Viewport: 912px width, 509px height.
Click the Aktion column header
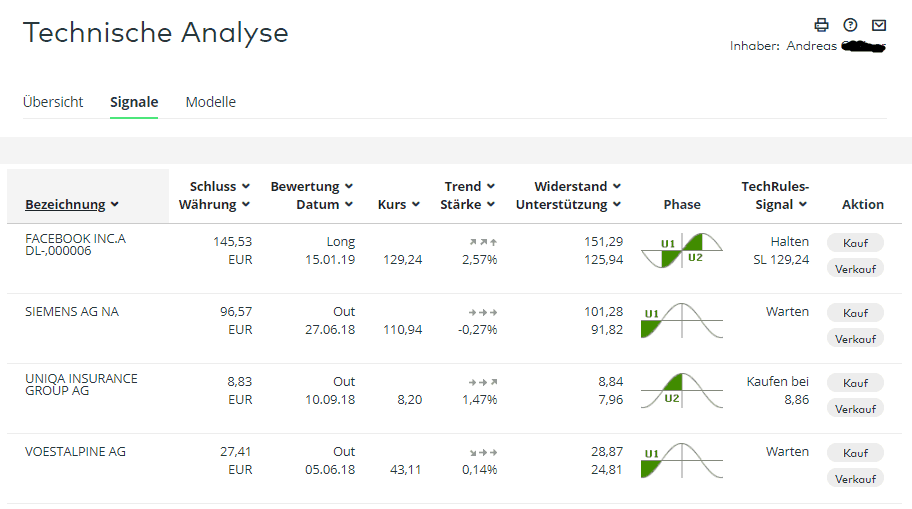863,204
